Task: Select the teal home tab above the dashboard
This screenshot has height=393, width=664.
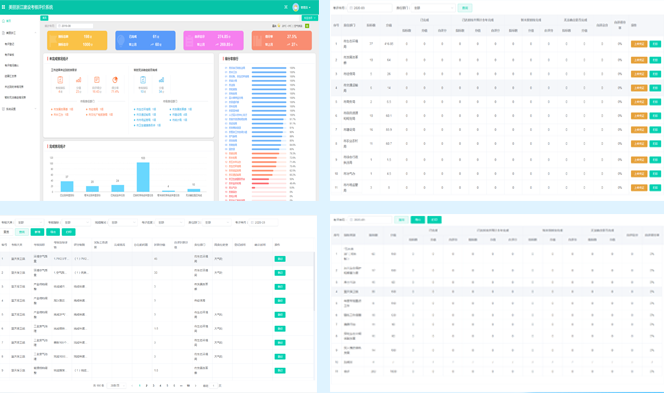Action: point(44,18)
